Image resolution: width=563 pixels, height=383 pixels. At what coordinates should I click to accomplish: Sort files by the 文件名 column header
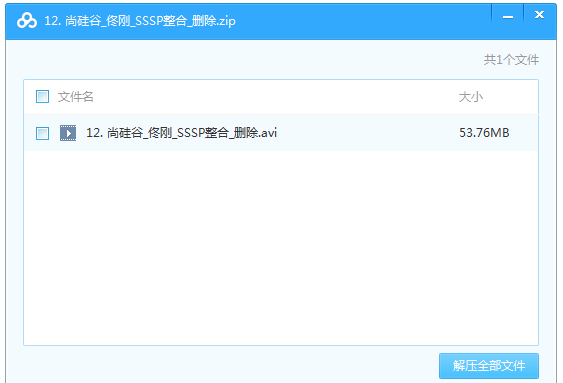pos(75,97)
